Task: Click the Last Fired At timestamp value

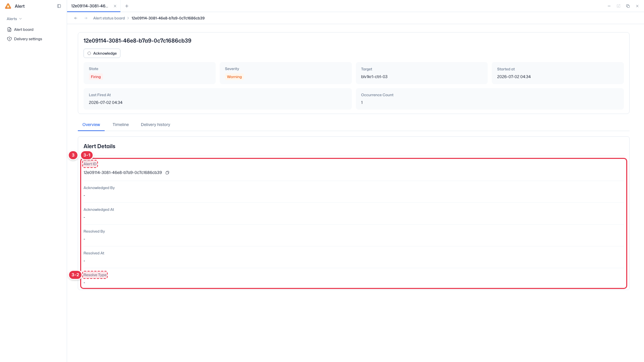Action: (106, 103)
